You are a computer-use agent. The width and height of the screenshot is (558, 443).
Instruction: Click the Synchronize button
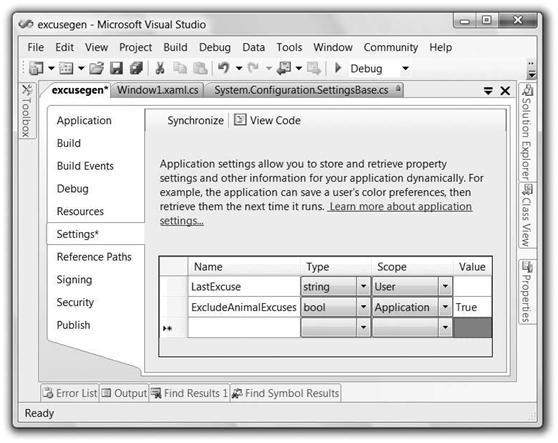[x=195, y=121]
